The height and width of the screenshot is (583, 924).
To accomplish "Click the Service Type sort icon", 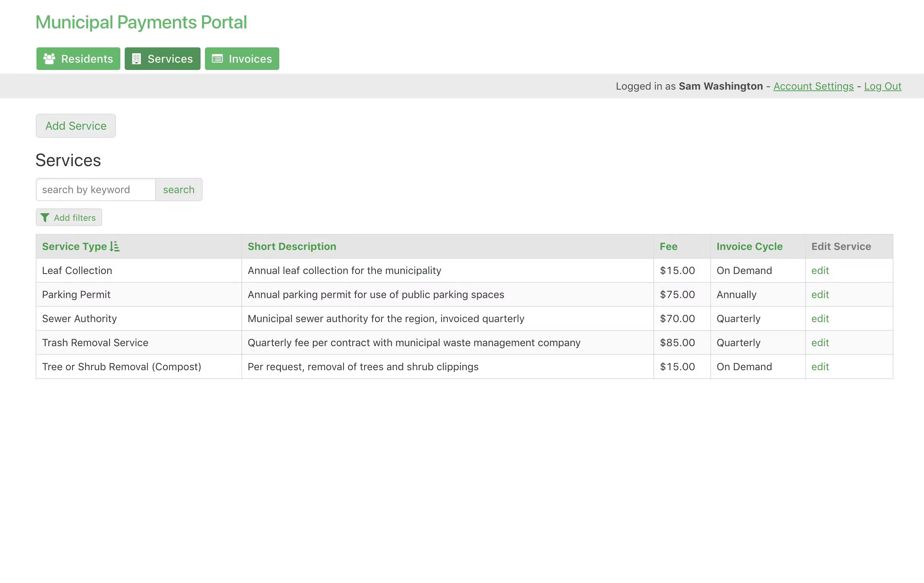I will point(115,246).
